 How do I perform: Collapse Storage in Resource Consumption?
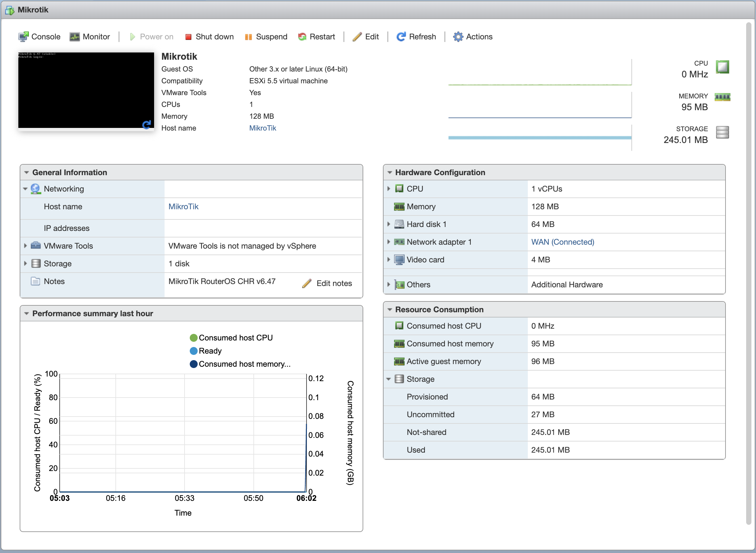(388, 379)
